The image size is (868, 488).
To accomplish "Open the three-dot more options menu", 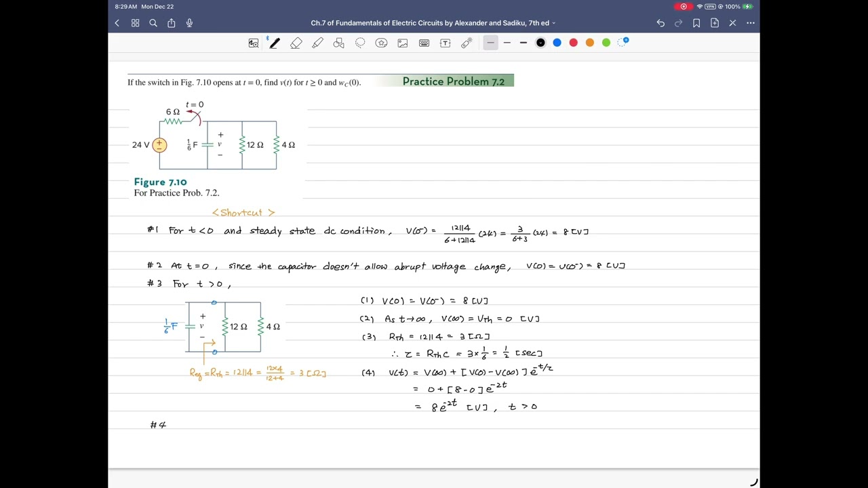I will point(751,23).
